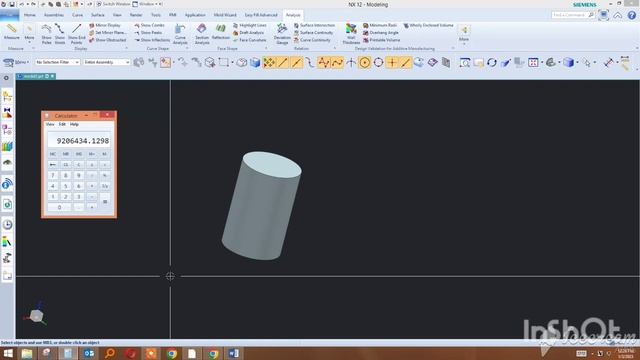Viewport: 640px width, 360px height.
Task: Click the 0 key in the Calculator window
Action: pyautogui.click(x=59, y=207)
